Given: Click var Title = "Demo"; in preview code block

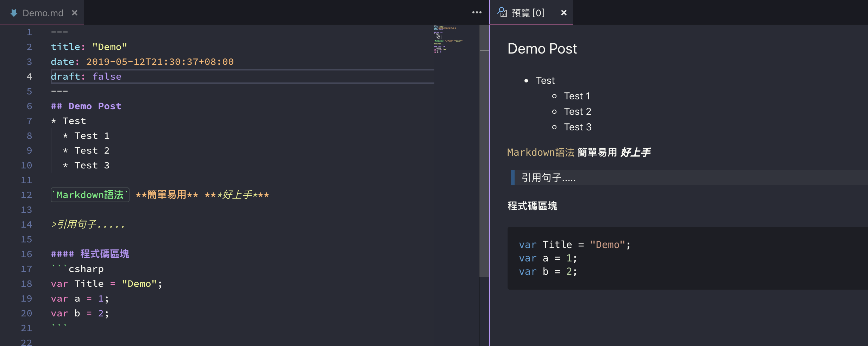Looking at the screenshot, I should tap(575, 245).
